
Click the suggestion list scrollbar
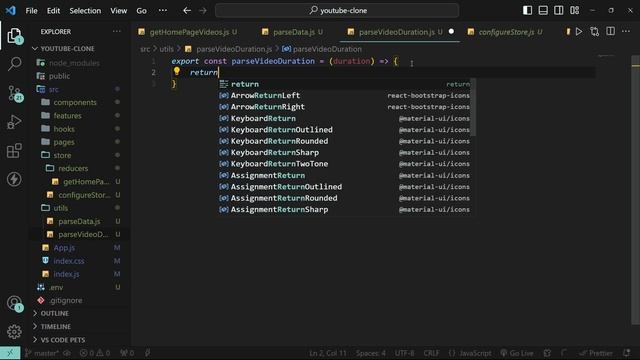(473, 107)
